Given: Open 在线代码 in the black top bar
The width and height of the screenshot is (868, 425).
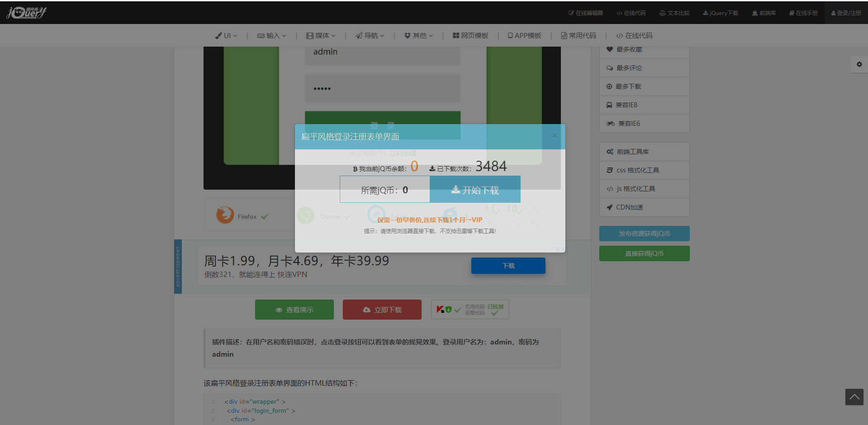Looking at the screenshot, I should [631, 13].
